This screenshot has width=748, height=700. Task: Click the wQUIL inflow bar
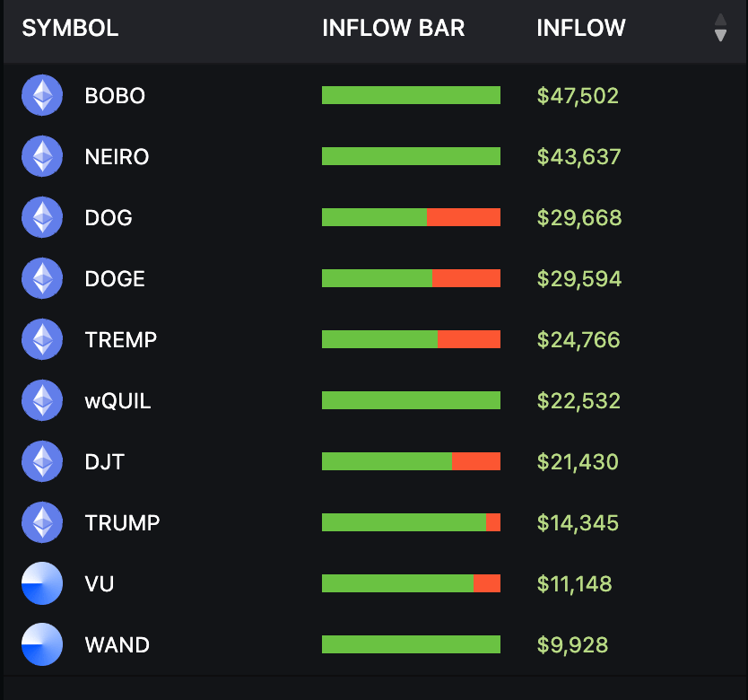(411, 400)
